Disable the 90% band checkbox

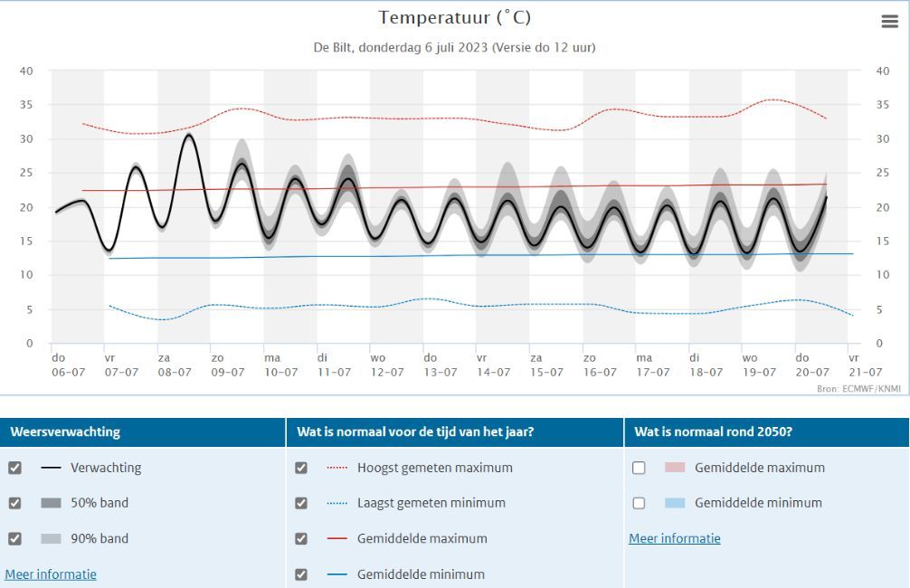15,538
